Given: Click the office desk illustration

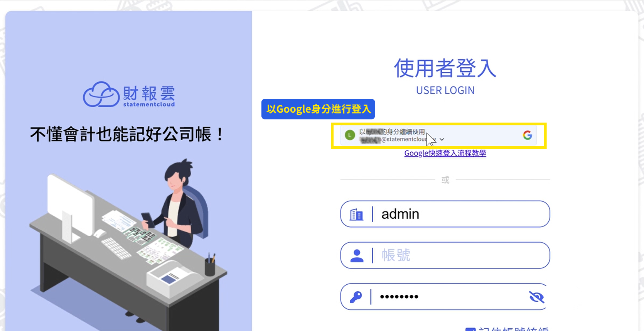Looking at the screenshot, I should click(128, 247).
